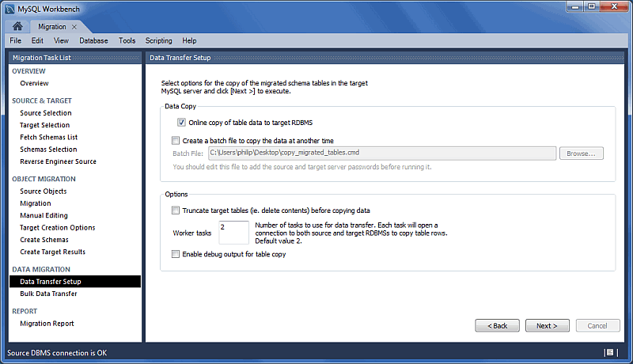Go to the Home screen tab icon
The height and width of the screenshot is (364, 633).
pos(17,26)
